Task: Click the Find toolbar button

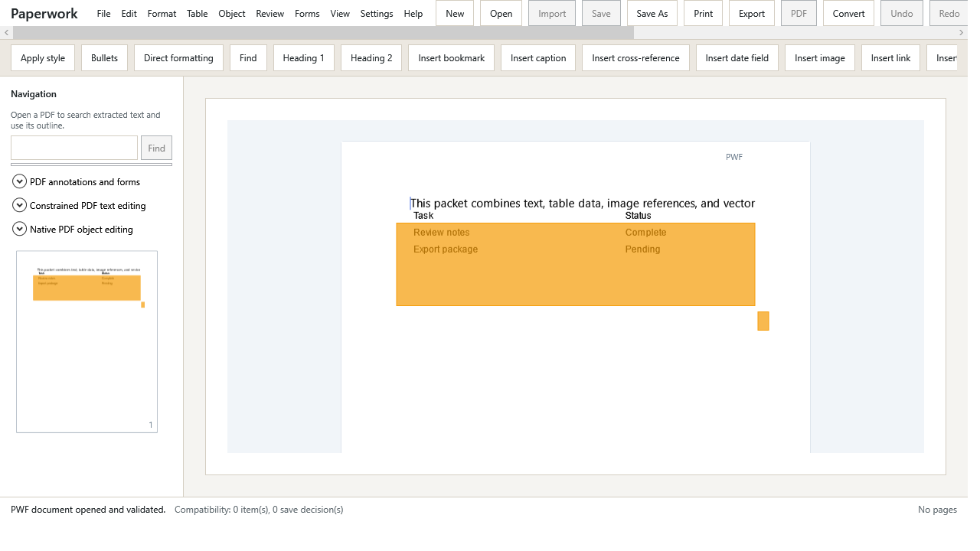Action: coord(248,58)
